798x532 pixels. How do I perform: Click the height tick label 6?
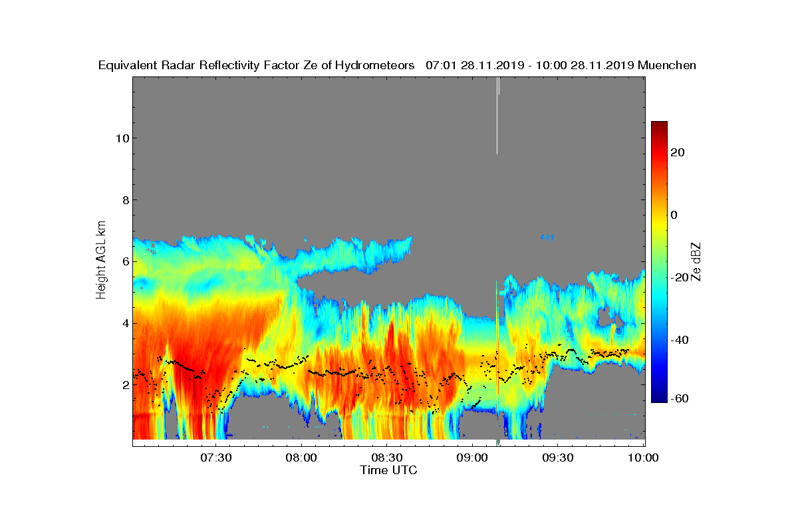(124, 261)
